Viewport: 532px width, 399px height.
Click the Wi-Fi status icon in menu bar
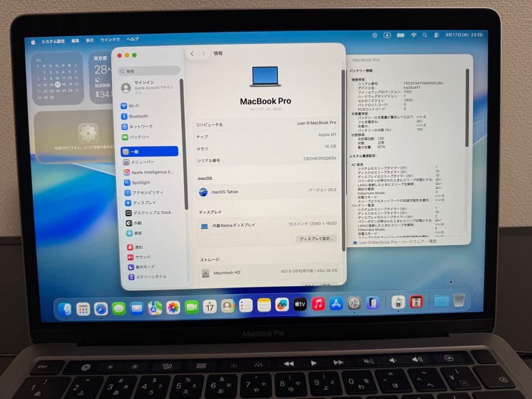(413, 35)
